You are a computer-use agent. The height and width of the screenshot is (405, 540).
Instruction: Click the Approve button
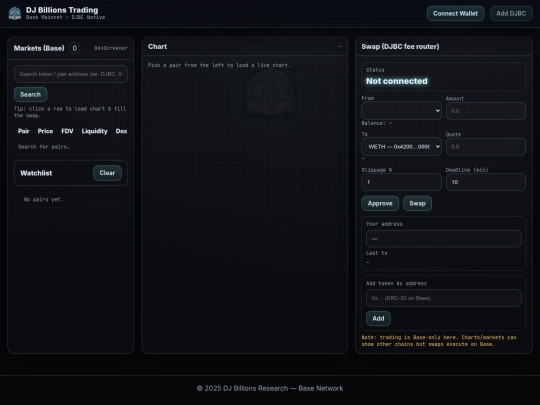[x=380, y=203]
